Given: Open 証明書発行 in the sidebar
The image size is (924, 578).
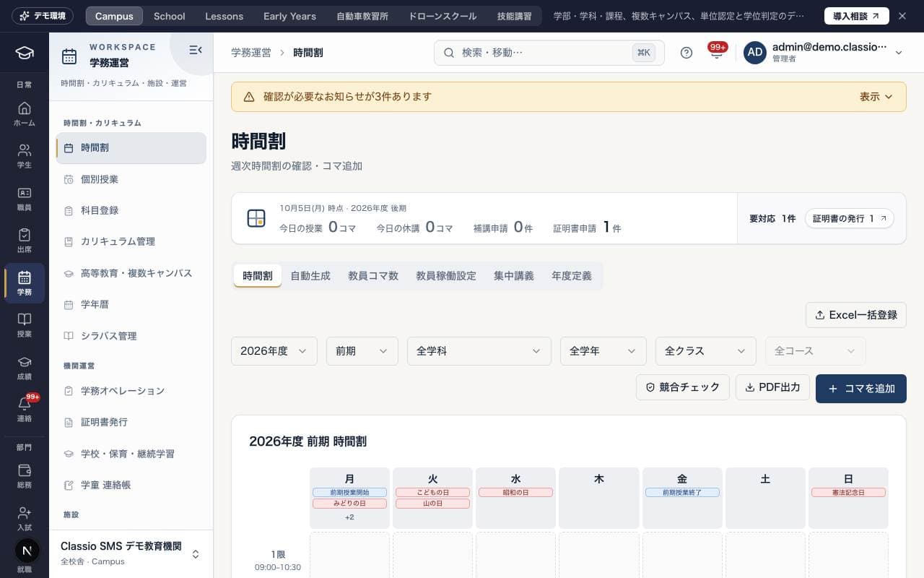Looking at the screenshot, I should click(131, 422).
